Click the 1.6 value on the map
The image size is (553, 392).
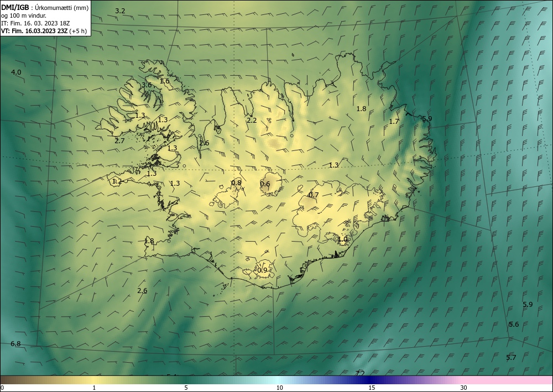(x=164, y=81)
